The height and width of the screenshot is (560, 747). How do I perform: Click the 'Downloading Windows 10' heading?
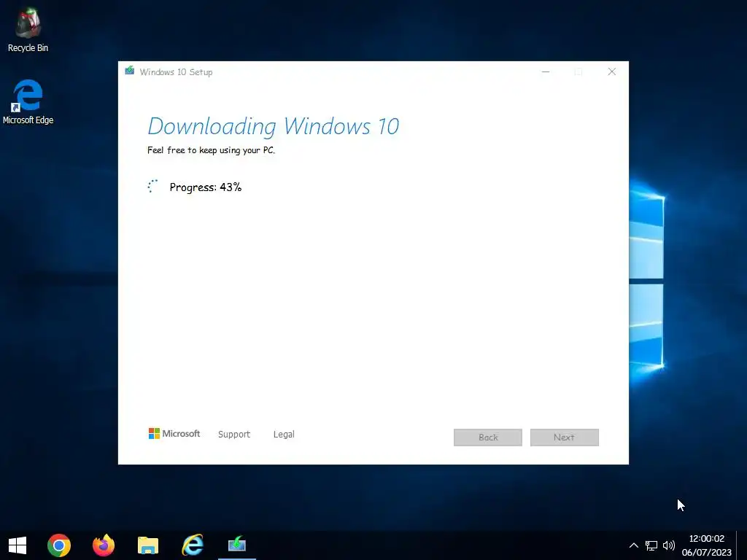(274, 127)
